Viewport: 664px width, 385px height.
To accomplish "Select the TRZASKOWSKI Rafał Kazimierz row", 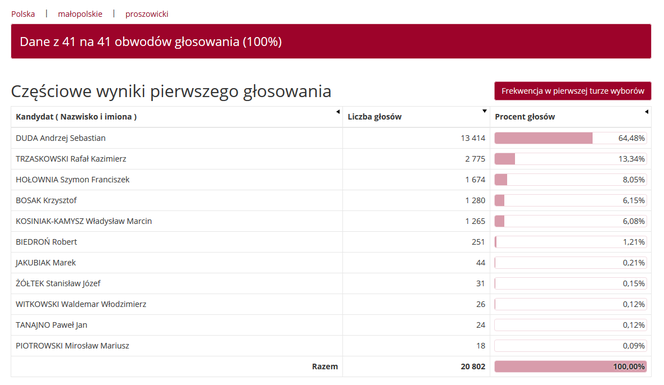I will pos(331,159).
